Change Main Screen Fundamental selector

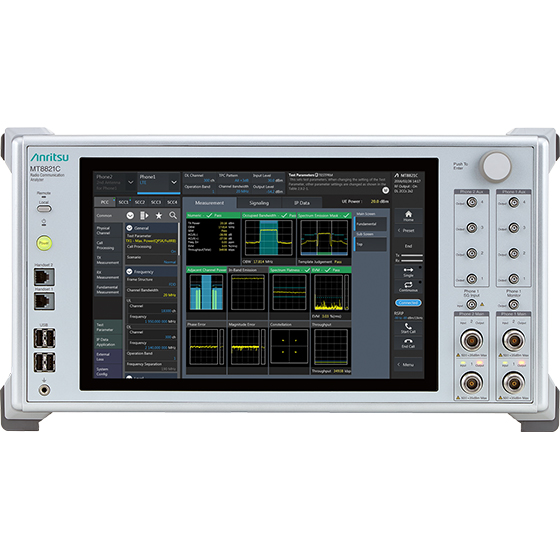(370, 224)
